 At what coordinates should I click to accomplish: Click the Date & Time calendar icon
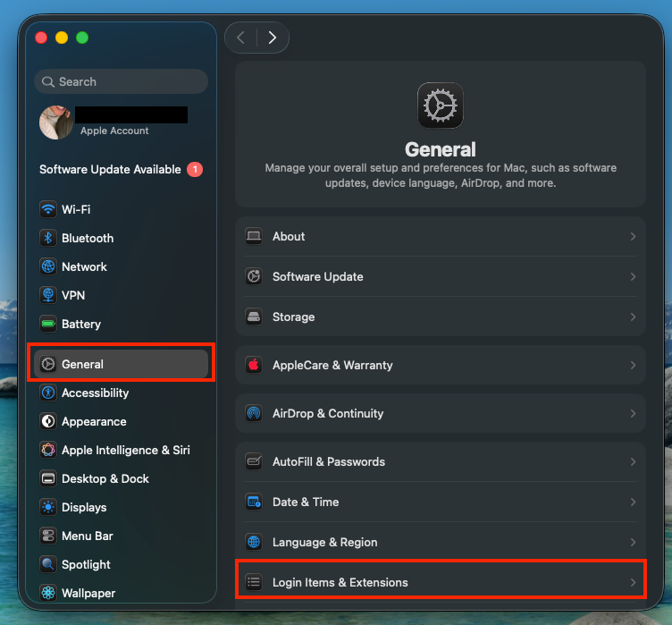point(254,502)
